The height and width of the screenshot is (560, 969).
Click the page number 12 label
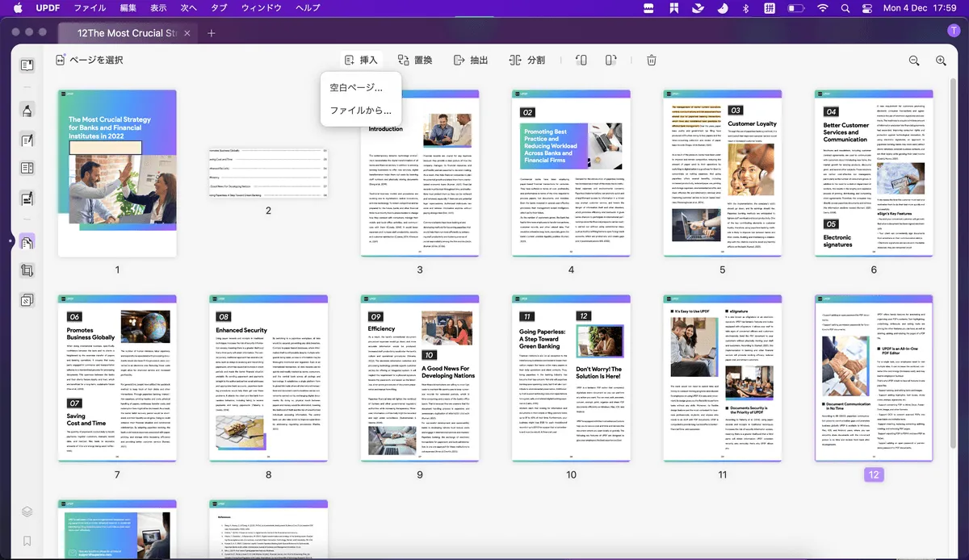tap(874, 474)
